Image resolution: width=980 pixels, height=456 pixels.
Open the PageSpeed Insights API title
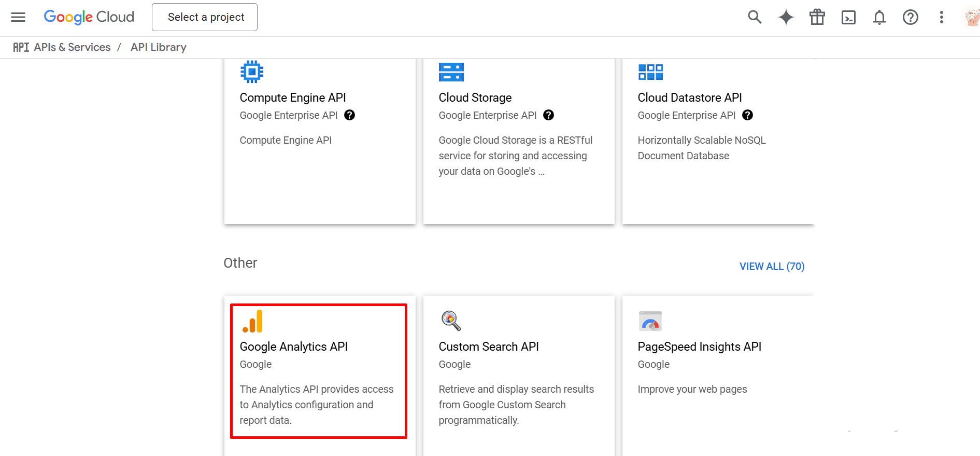[700, 347]
